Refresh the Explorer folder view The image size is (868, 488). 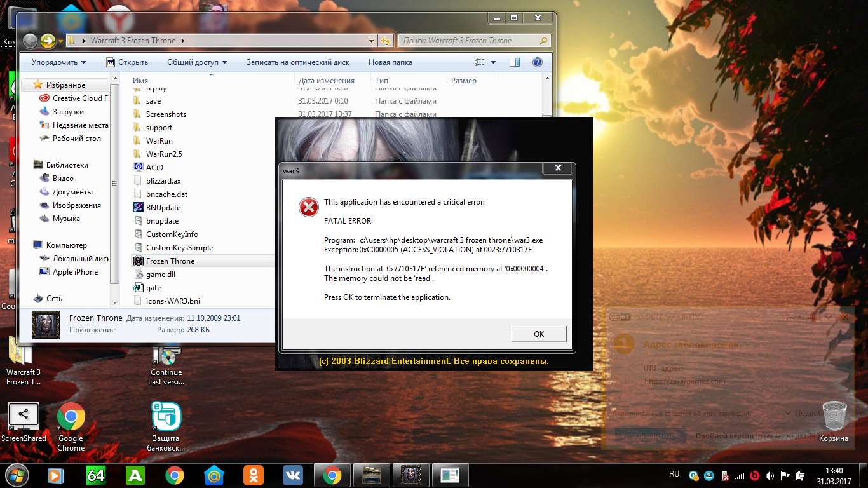click(x=385, y=41)
